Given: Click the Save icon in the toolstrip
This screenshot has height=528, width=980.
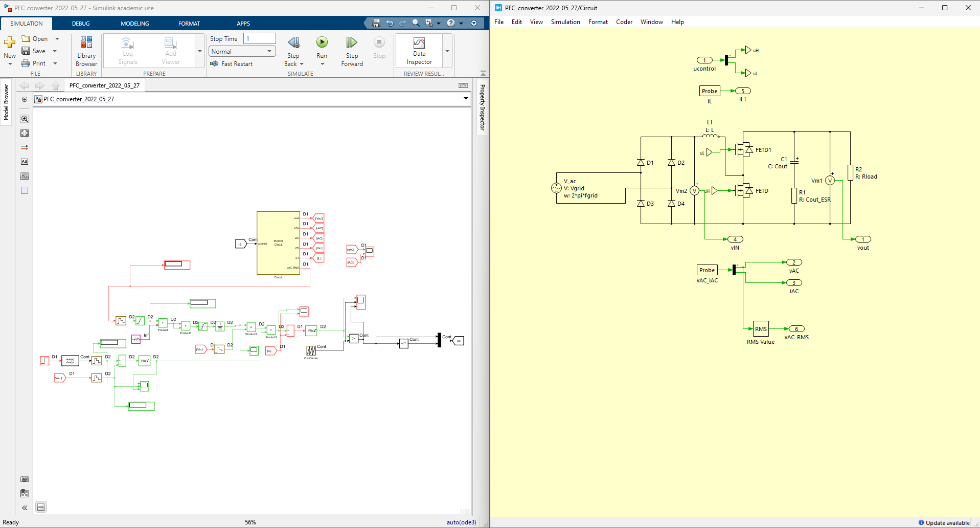Looking at the screenshot, I should [x=26, y=51].
